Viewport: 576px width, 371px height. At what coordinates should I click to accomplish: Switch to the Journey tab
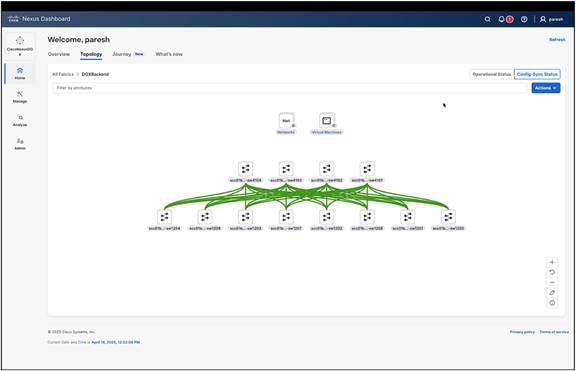(x=122, y=54)
